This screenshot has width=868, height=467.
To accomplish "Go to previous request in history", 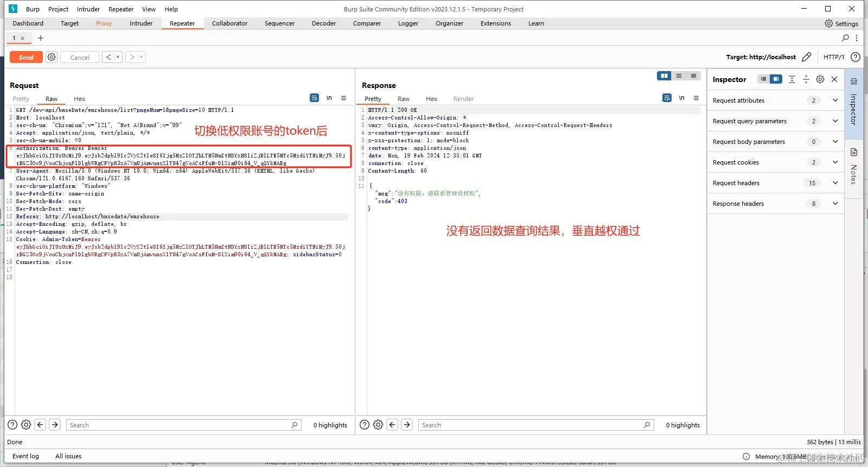I will 108,57.
